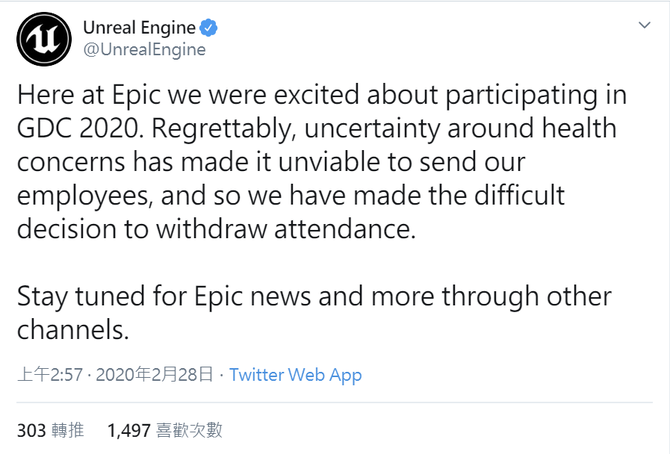Click the 上午2:57 timestamp

pyautogui.click(x=50, y=375)
